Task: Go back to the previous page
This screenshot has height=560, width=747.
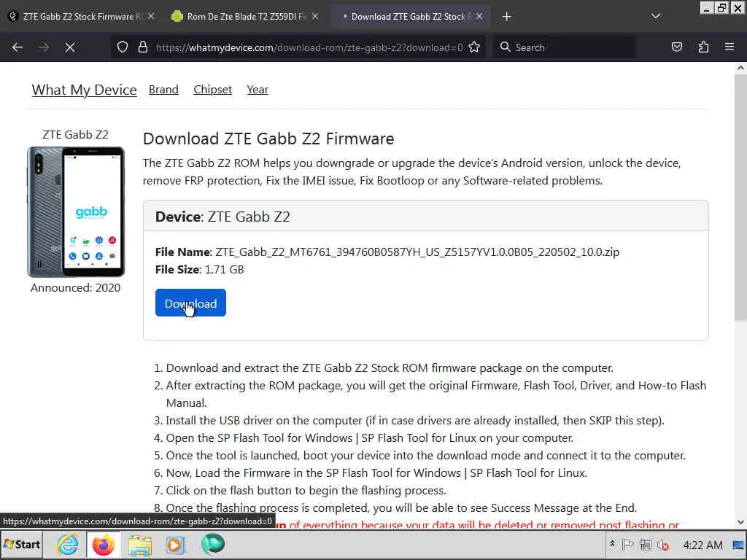Action: tap(18, 47)
